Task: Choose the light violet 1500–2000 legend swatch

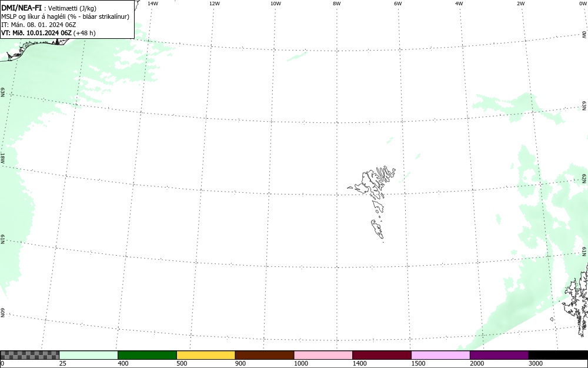Action: tap(440, 355)
